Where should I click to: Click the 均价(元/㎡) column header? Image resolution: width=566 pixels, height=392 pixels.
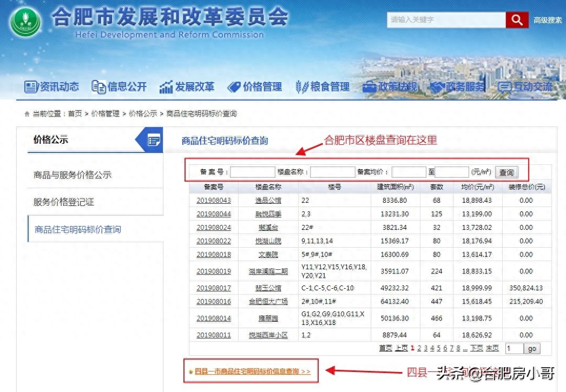click(478, 187)
